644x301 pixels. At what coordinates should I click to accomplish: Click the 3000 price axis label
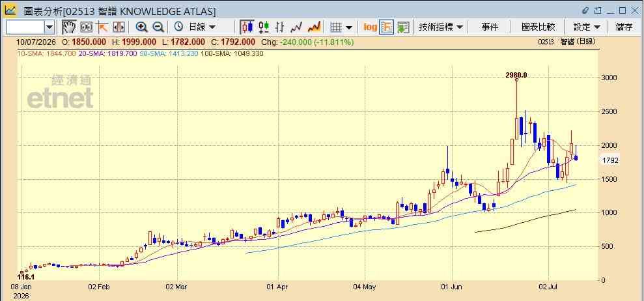609,78
